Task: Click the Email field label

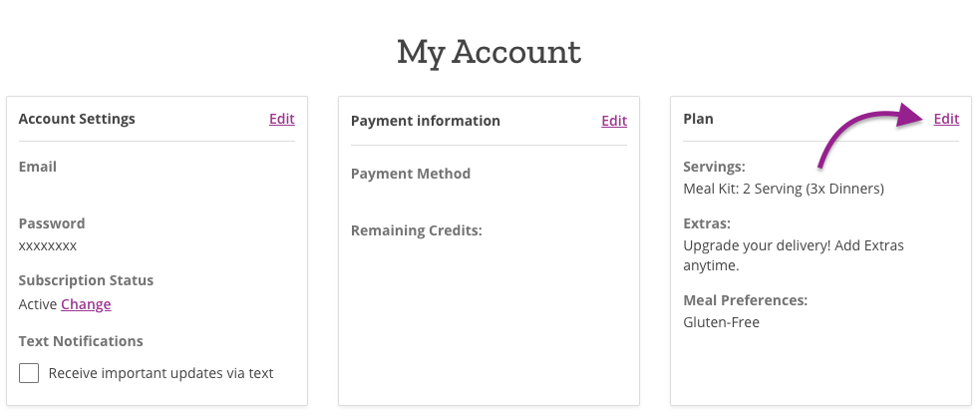Action: [38, 167]
